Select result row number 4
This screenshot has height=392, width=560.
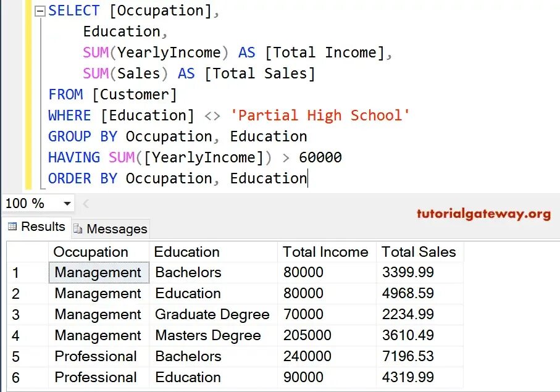(28, 336)
